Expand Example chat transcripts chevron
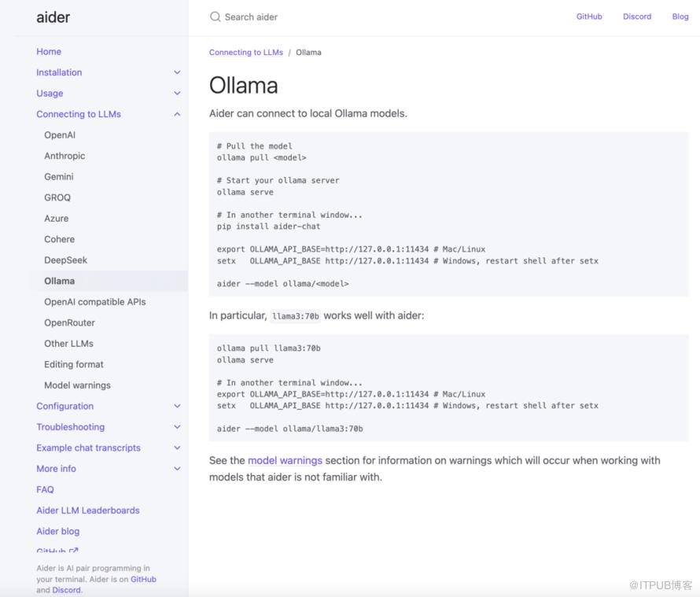This screenshot has width=700, height=597. coord(177,448)
